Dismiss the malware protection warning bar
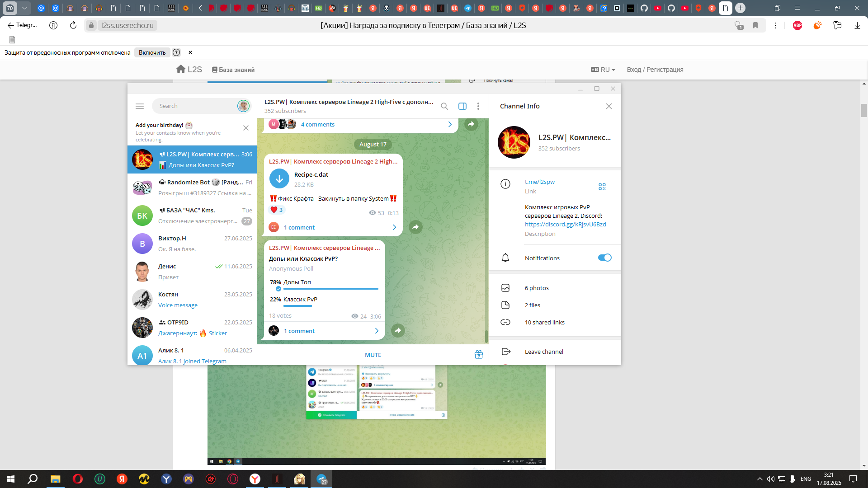This screenshot has width=868, height=488. point(190,52)
